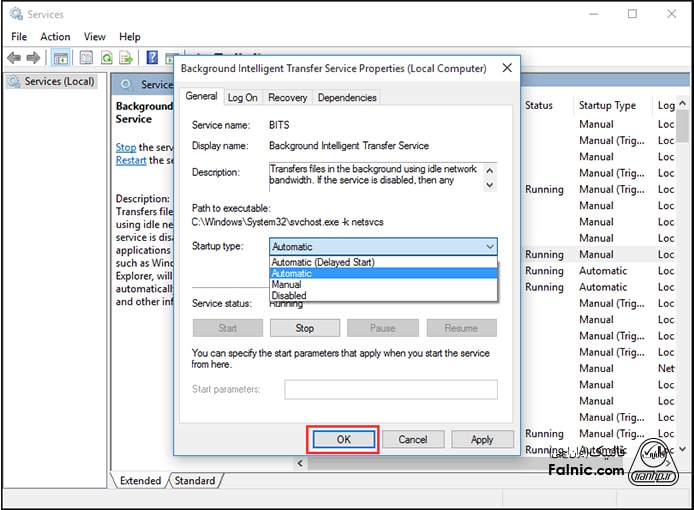Collapse the Startup type combo box arrow
The width and height of the screenshot is (694, 510).
pyautogui.click(x=489, y=246)
